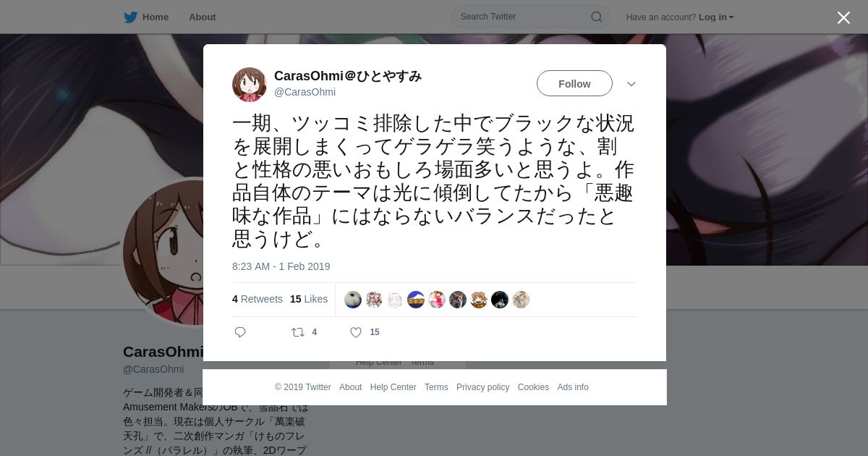
Task: Go to the Home tab
Action: pos(155,17)
